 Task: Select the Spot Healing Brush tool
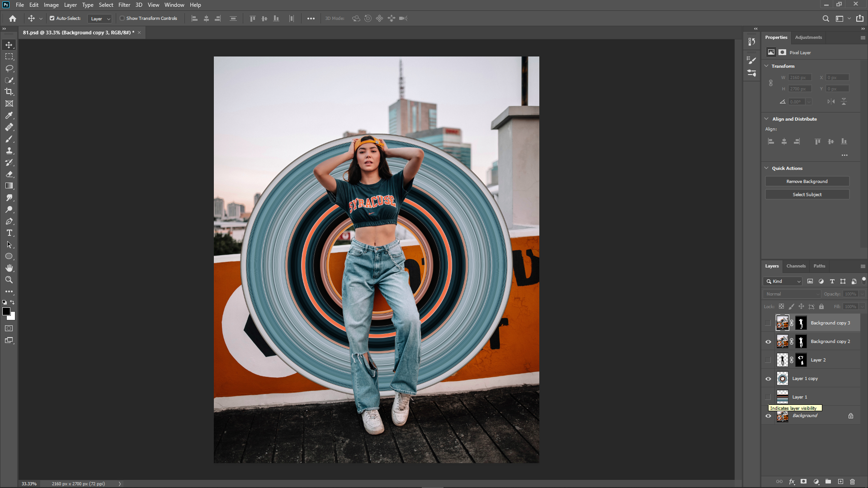(x=9, y=127)
